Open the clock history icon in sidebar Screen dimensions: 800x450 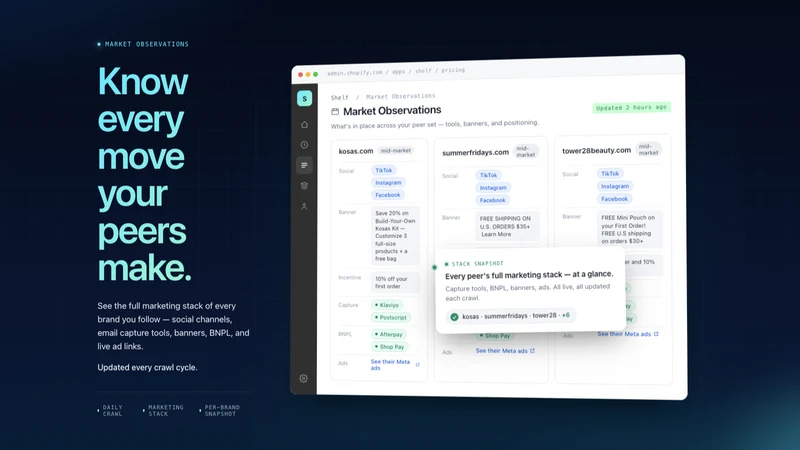(304, 145)
